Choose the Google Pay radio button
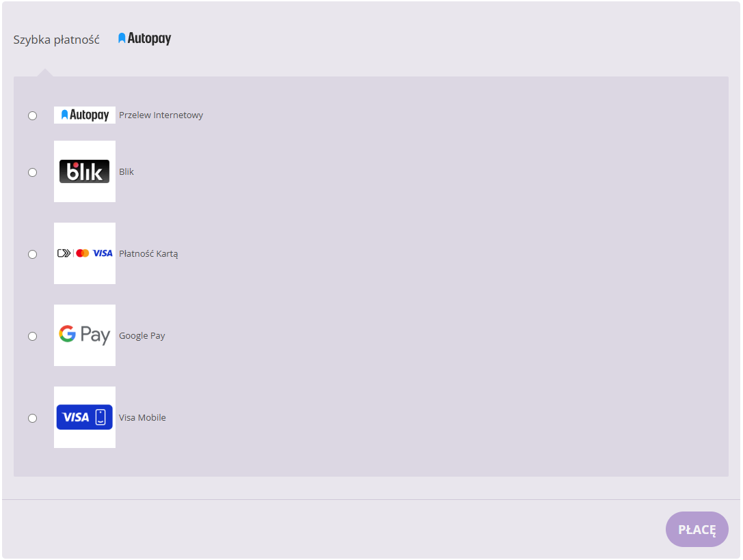The height and width of the screenshot is (560, 743). [x=32, y=337]
